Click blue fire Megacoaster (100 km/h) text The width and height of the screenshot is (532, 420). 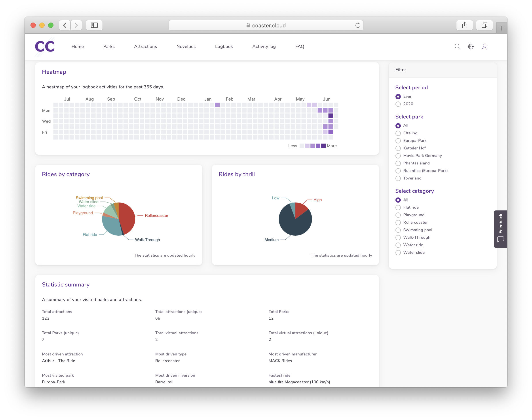pos(299,382)
